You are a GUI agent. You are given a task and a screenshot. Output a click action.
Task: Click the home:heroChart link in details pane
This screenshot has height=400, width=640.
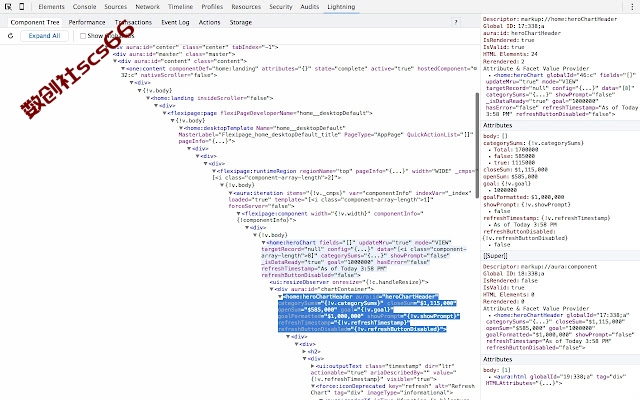(518, 75)
